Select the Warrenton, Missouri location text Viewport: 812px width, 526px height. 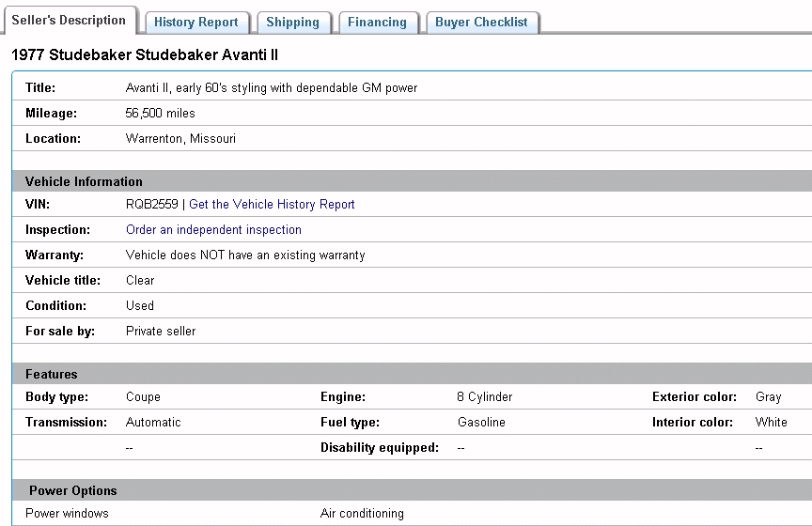180,138
